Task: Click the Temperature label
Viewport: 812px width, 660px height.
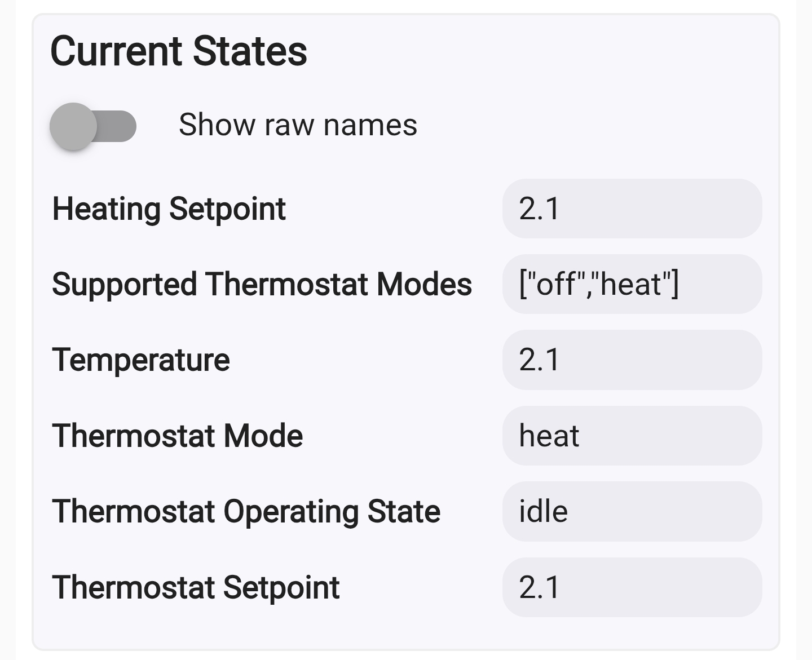Action: coord(141,360)
